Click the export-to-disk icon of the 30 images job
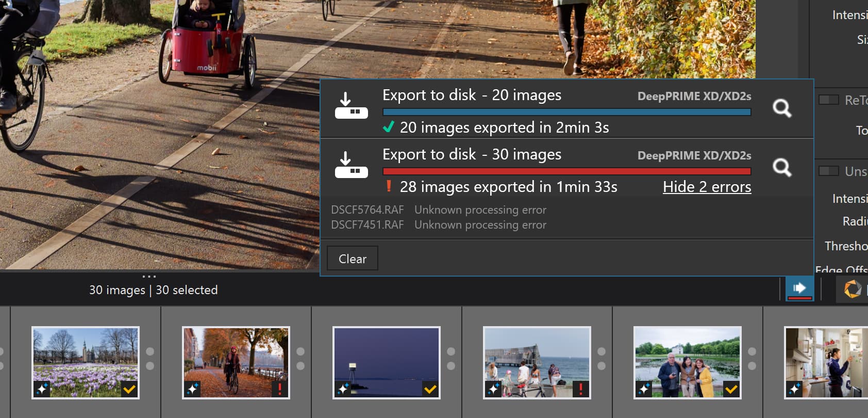The image size is (868, 418). (351, 165)
